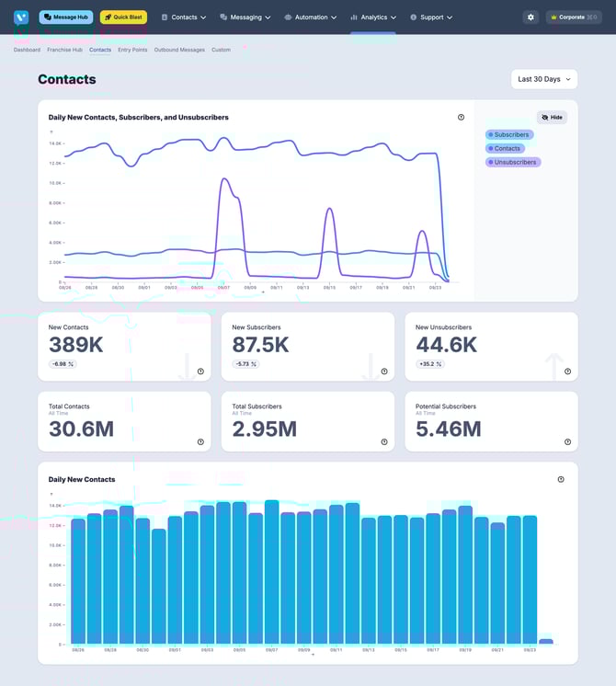This screenshot has width=616, height=686.
Task: Open the Last 30 Days date range dropdown
Action: (544, 79)
